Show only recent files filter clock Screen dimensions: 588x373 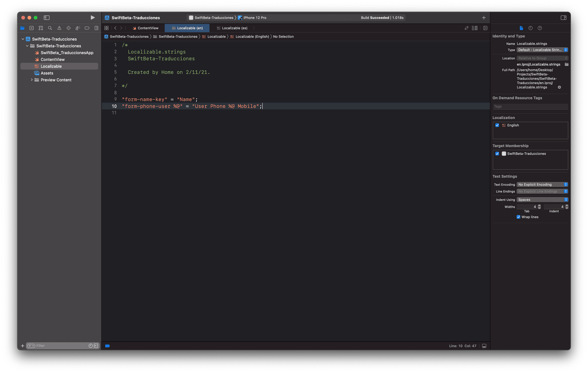tap(91, 346)
